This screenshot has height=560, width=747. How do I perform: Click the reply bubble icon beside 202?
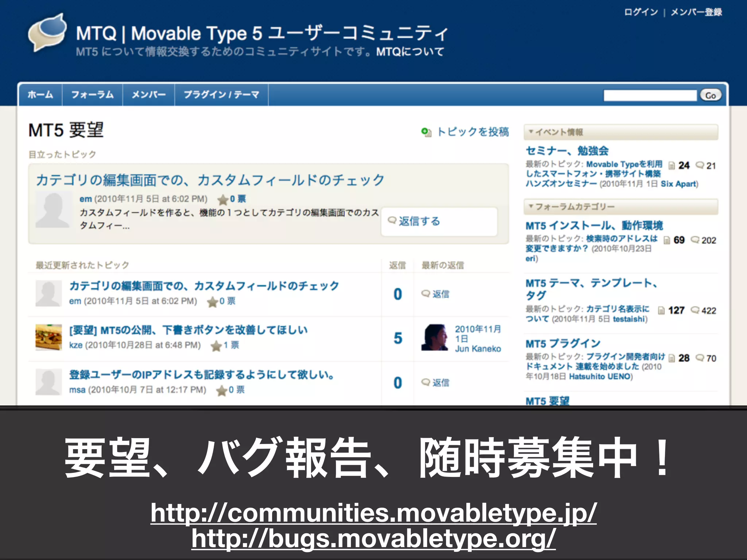(x=695, y=240)
